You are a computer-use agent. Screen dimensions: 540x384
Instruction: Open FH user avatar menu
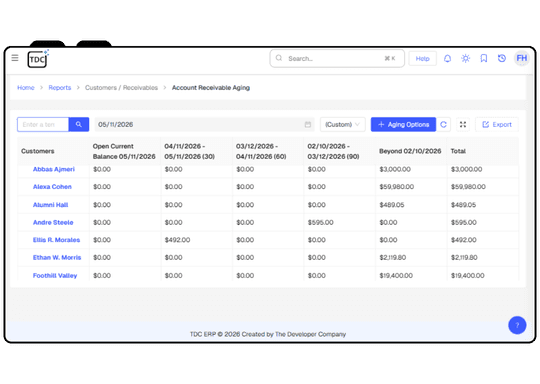point(521,58)
